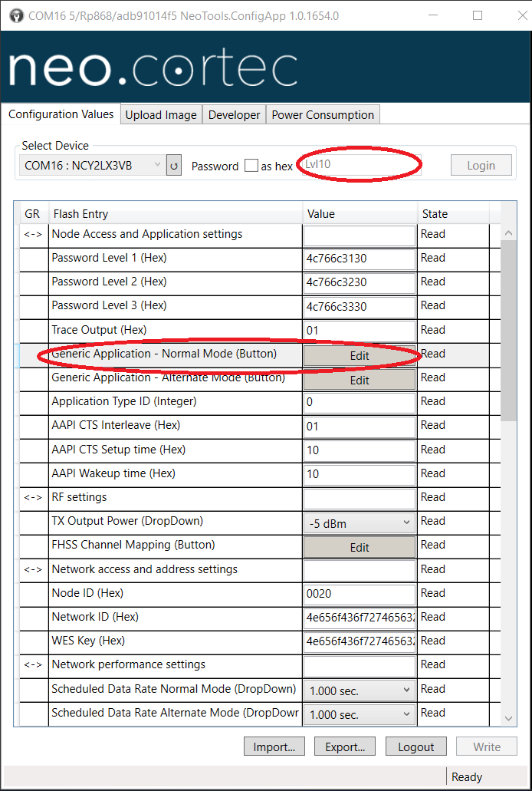This screenshot has width=532, height=791.
Task: Open the Power Consumption tab
Action: point(323,114)
